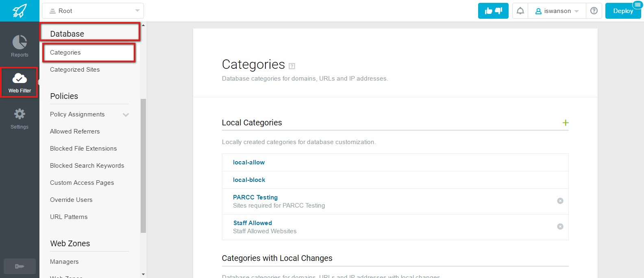Image resolution: width=644 pixels, height=278 pixels.
Task: Open the iswanson user menu
Action: click(x=557, y=11)
